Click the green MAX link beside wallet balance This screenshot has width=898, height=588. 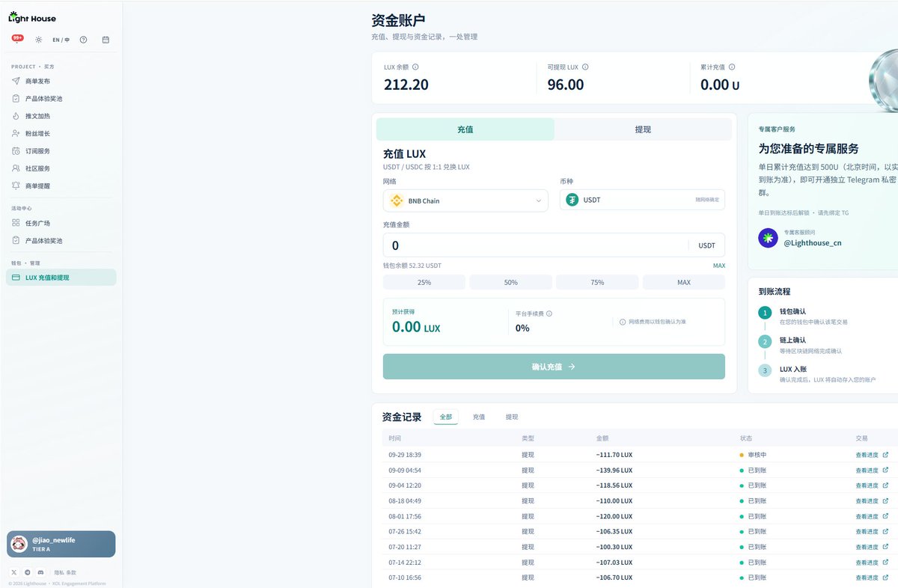click(718, 266)
